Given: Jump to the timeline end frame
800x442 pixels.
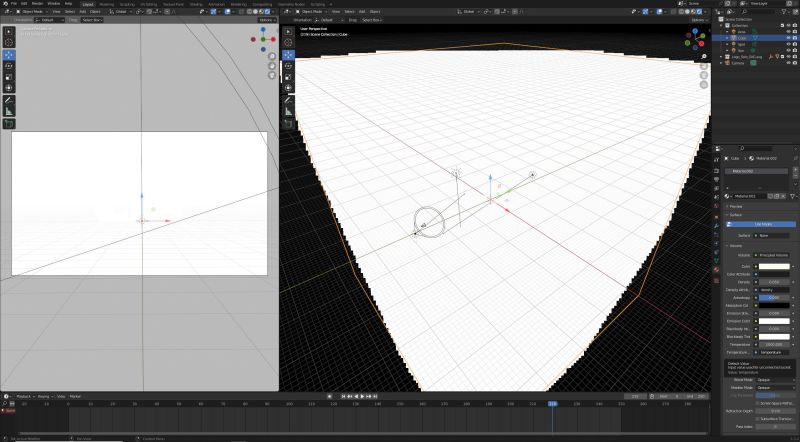Looking at the screenshot, I should pyautogui.click(x=375, y=396).
